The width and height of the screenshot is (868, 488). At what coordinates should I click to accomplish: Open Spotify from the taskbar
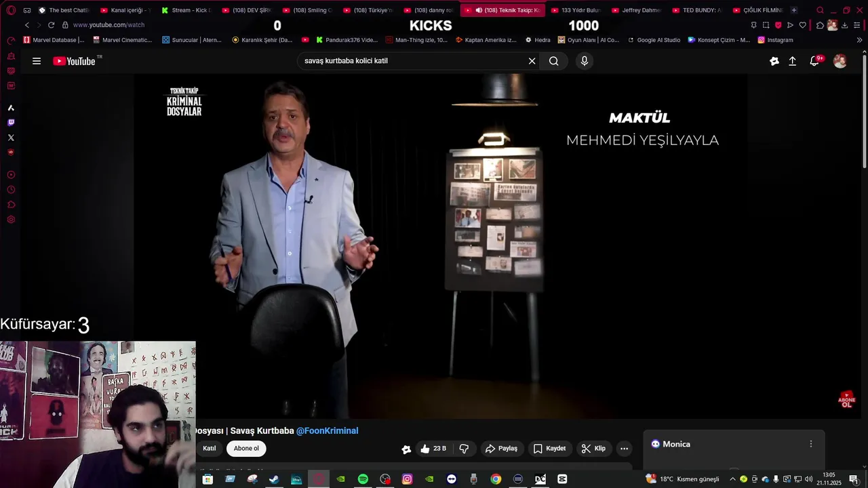[363, 479]
